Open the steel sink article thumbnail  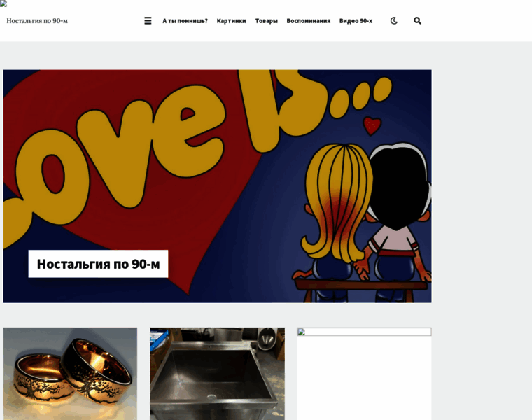click(217, 374)
